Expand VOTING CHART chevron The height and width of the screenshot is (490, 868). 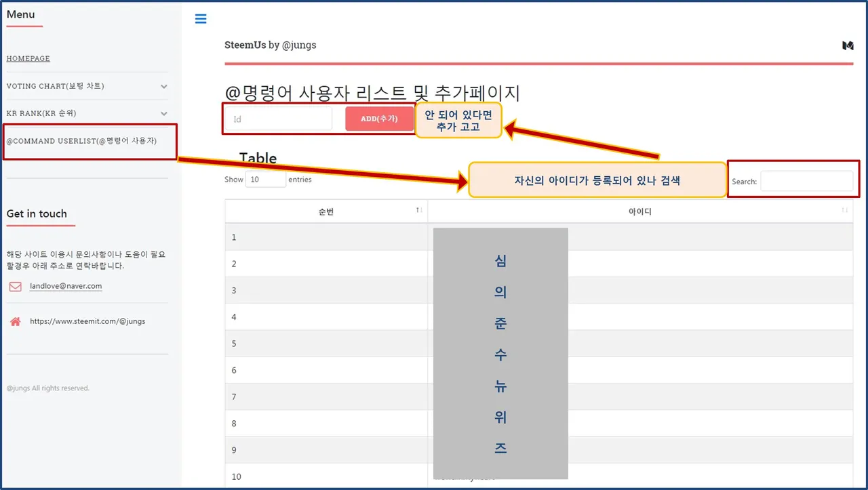pos(164,87)
